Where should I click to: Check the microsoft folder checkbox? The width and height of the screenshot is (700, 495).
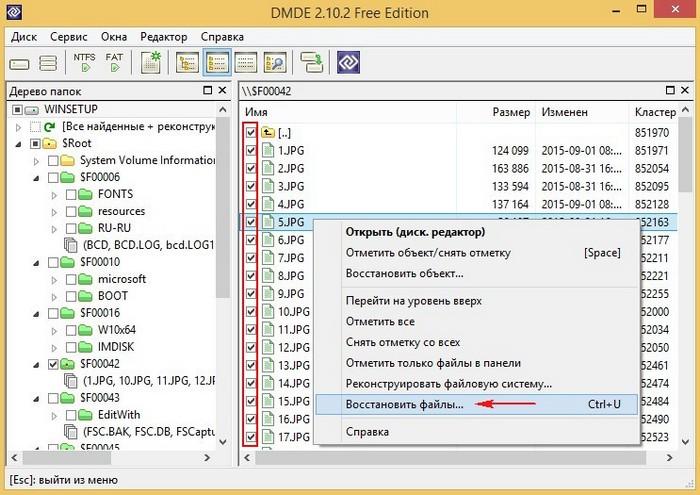click(71, 279)
